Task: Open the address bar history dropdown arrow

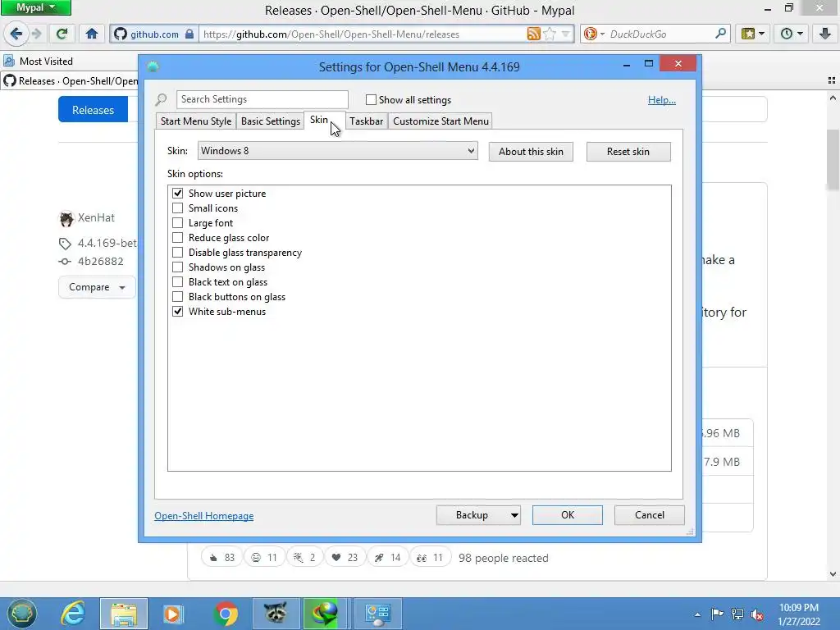Action: (x=566, y=34)
